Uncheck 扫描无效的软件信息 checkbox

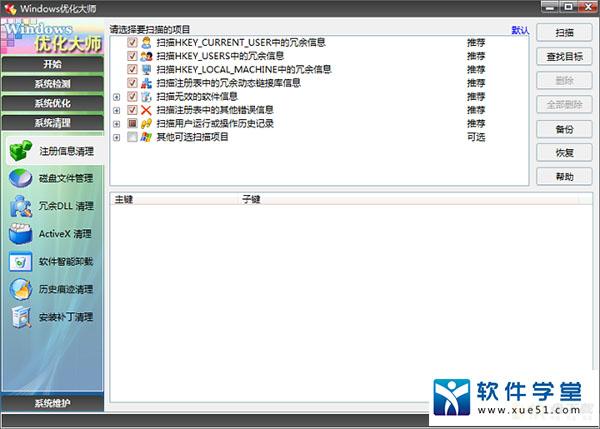coord(132,96)
